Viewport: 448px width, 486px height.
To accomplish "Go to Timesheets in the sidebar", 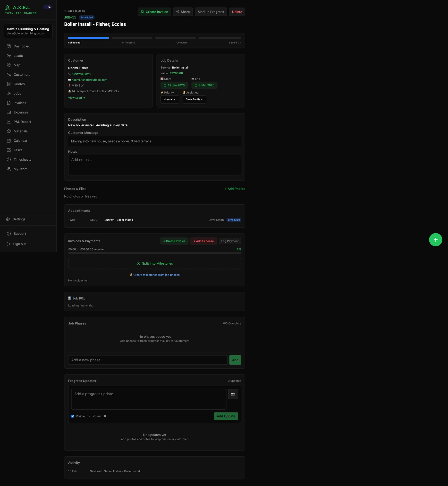I will (x=22, y=159).
